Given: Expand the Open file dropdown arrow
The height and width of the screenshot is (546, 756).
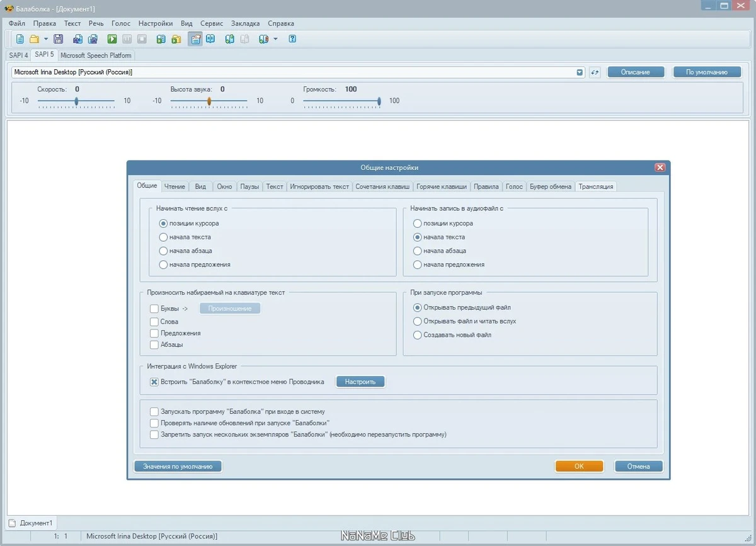Looking at the screenshot, I should click(46, 39).
